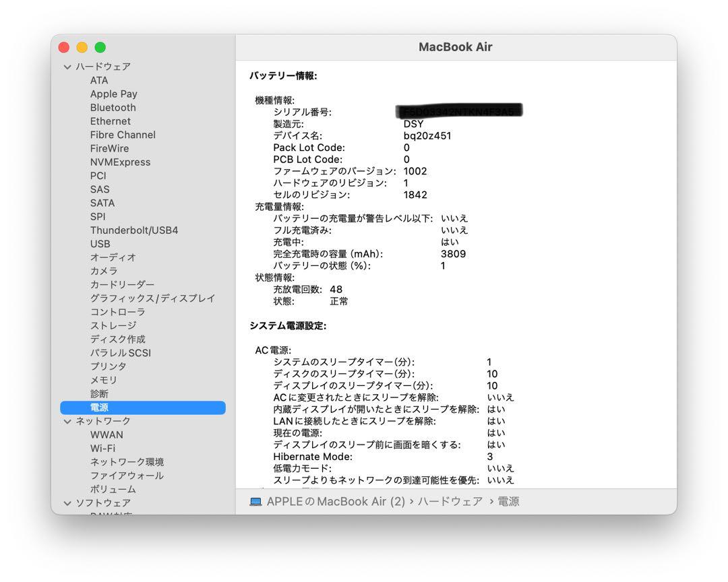Select USB in the sidebar
Viewport: 728px width, 582px height.
(x=100, y=244)
